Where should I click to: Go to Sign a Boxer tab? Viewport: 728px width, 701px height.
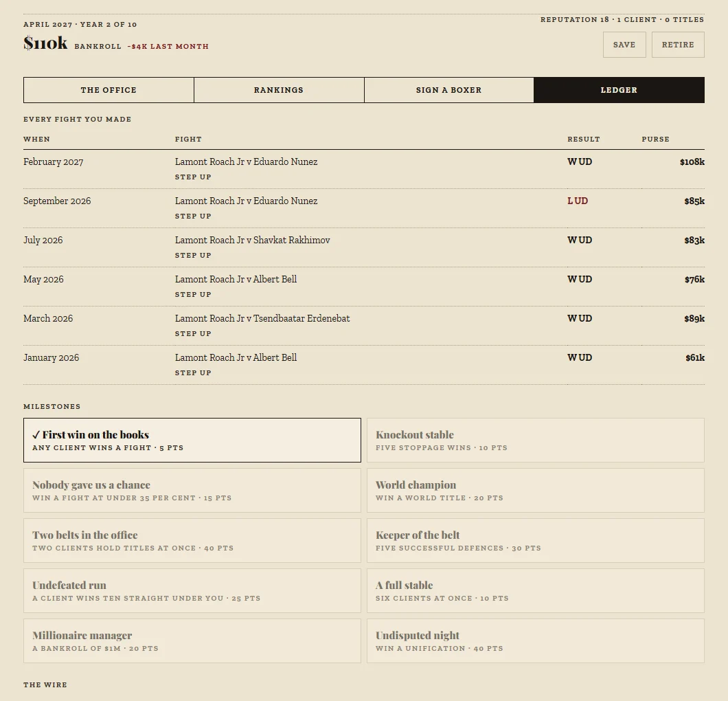click(x=449, y=90)
